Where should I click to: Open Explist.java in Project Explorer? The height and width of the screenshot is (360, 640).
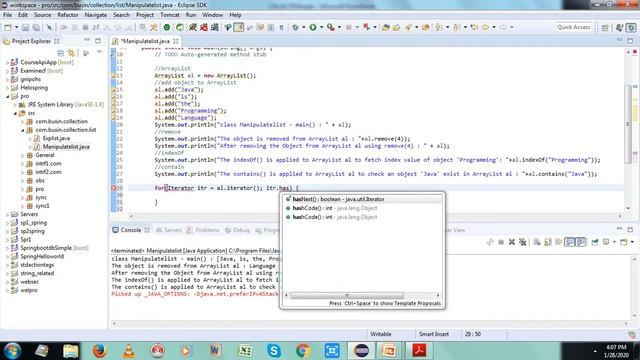pos(56,138)
